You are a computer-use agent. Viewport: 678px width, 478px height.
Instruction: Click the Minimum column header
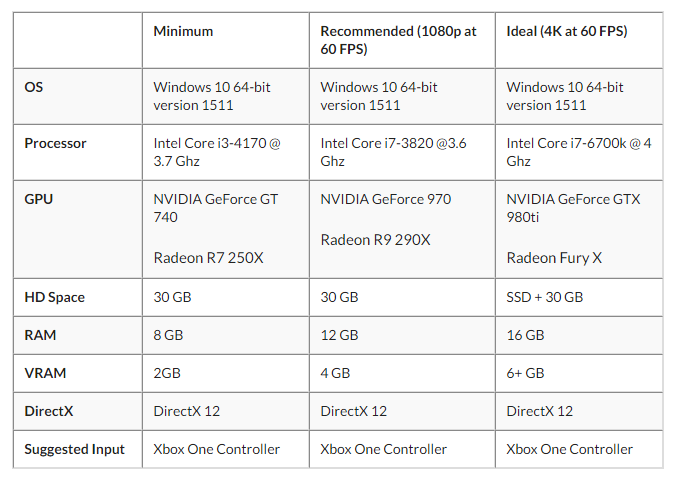point(183,31)
